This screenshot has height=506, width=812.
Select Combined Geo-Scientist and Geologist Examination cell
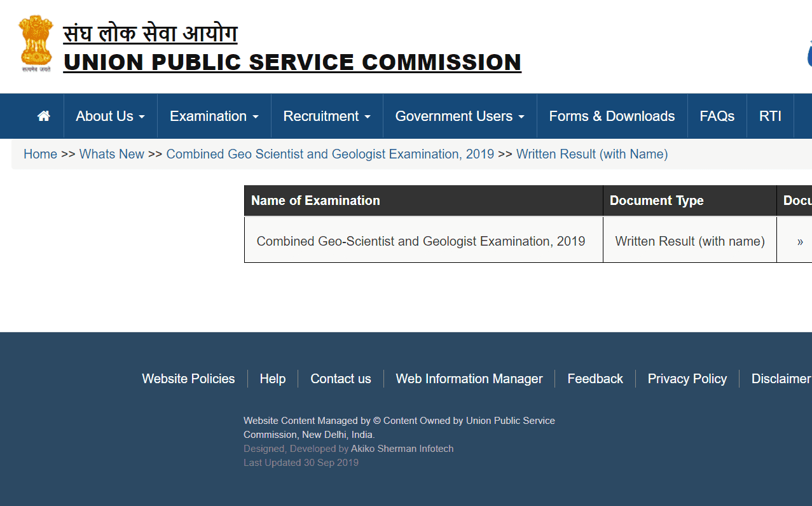point(423,240)
